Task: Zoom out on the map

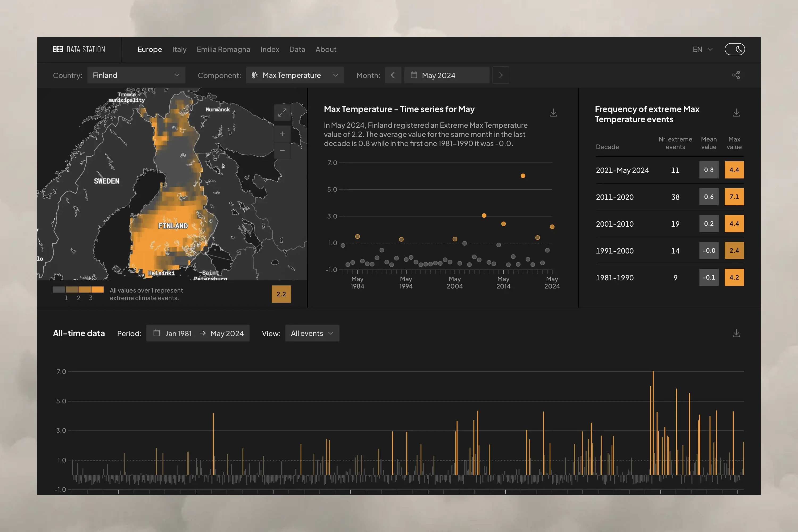Action: (x=282, y=151)
